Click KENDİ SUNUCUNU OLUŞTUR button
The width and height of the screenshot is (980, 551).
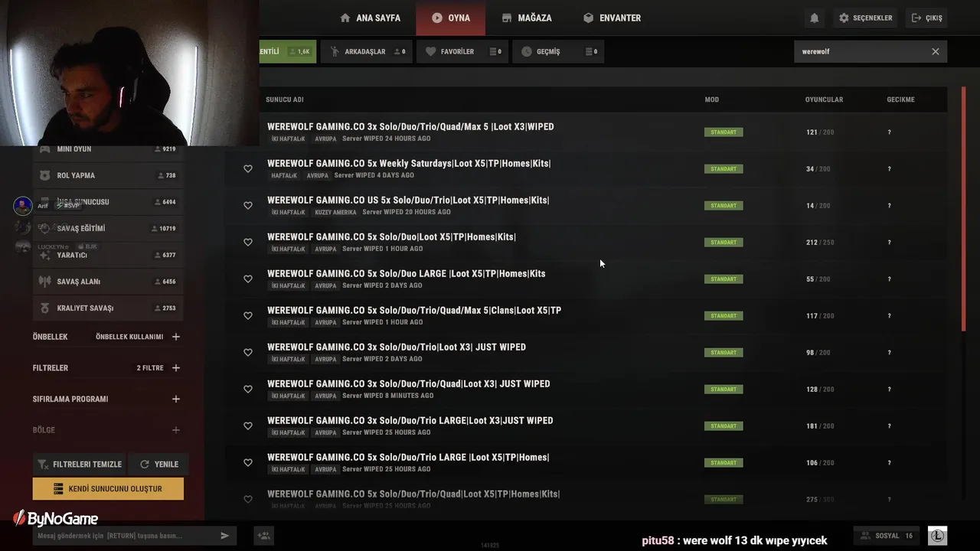coord(108,488)
